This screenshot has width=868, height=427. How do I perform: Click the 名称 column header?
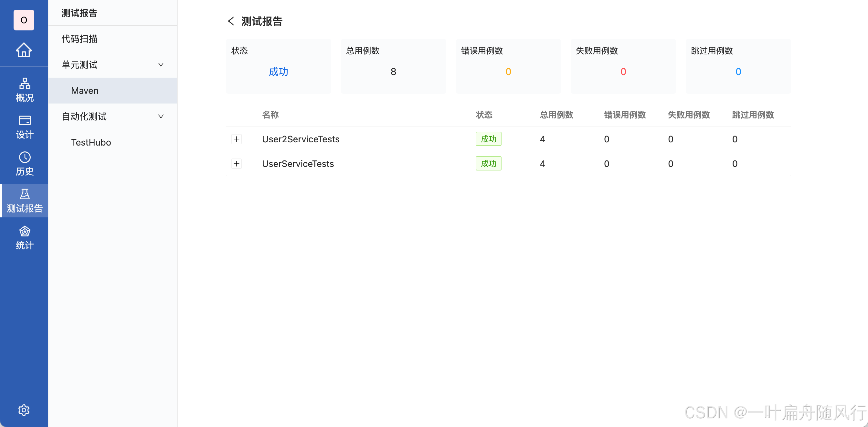[x=270, y=115]
